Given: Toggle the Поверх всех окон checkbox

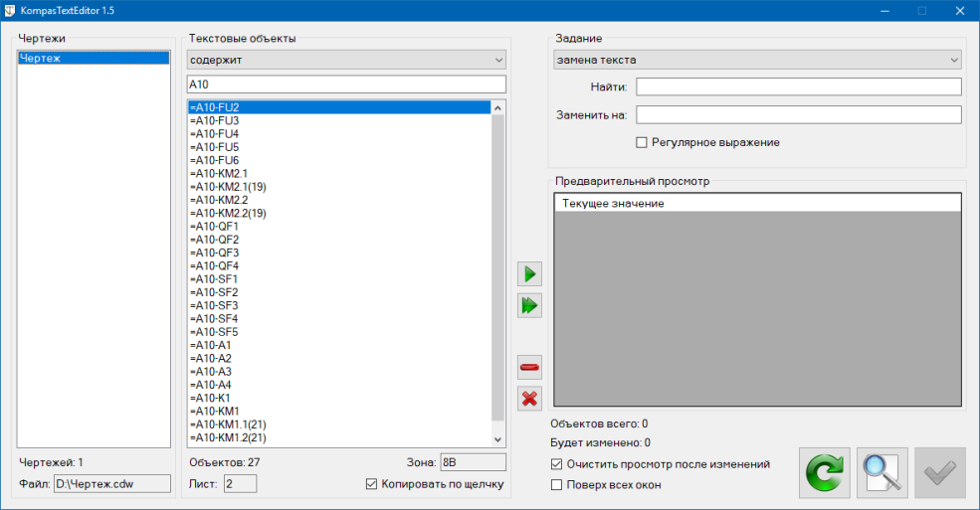Looking at the screenshot, I should pos(557,485).
